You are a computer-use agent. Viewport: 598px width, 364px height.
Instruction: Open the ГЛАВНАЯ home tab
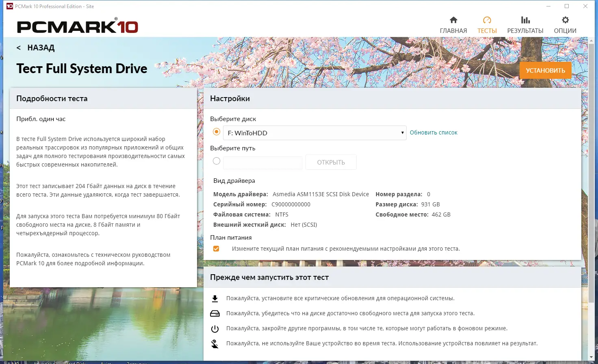point(453,25)
